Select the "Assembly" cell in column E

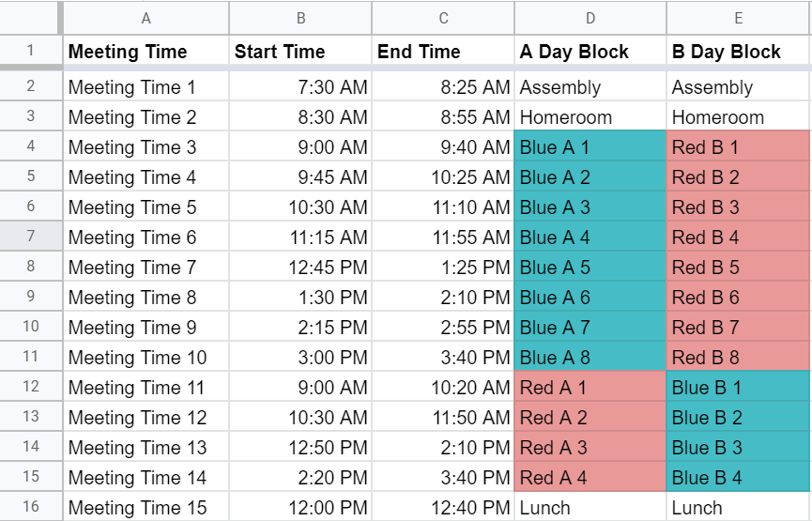(739, 87)
